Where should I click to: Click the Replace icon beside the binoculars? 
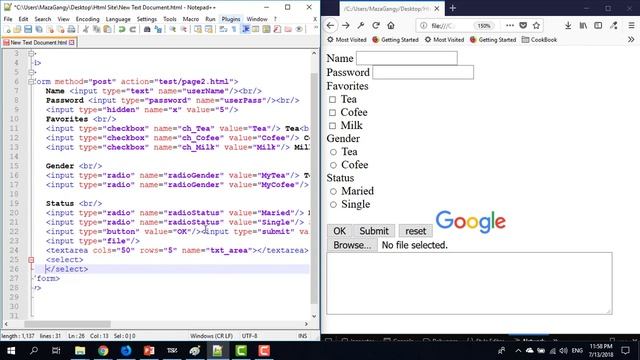pyautogui.click(x=158, y=29)
